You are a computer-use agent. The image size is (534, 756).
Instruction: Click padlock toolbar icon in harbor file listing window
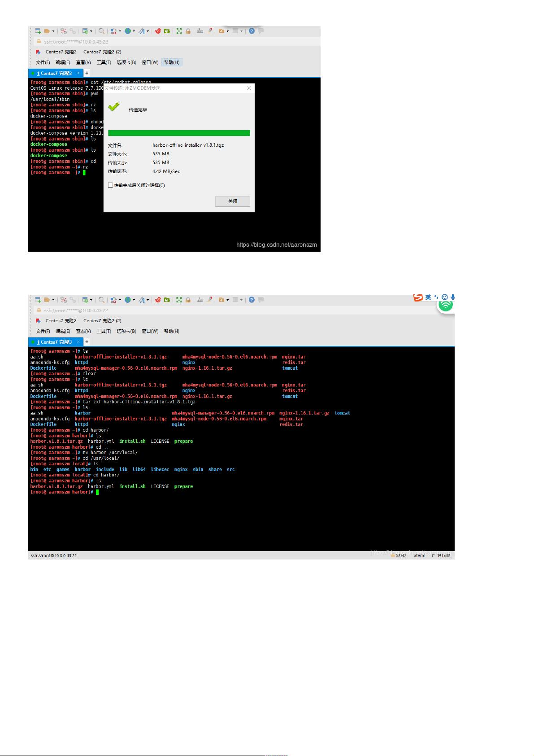click(x=188, y=300)
